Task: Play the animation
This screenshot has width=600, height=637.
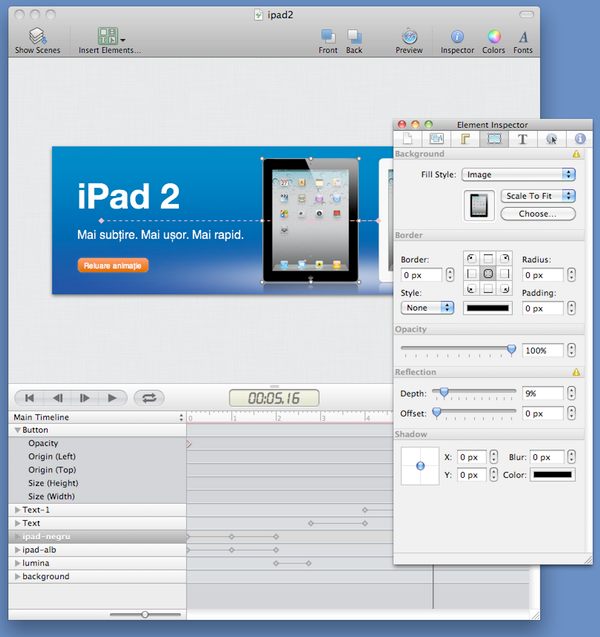Action: pos(112,398)
